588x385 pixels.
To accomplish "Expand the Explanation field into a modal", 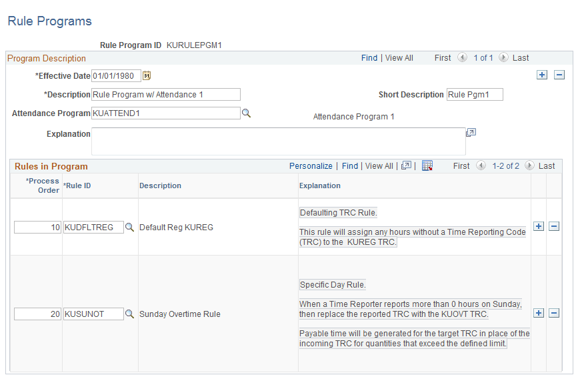I will click(471, 133).
